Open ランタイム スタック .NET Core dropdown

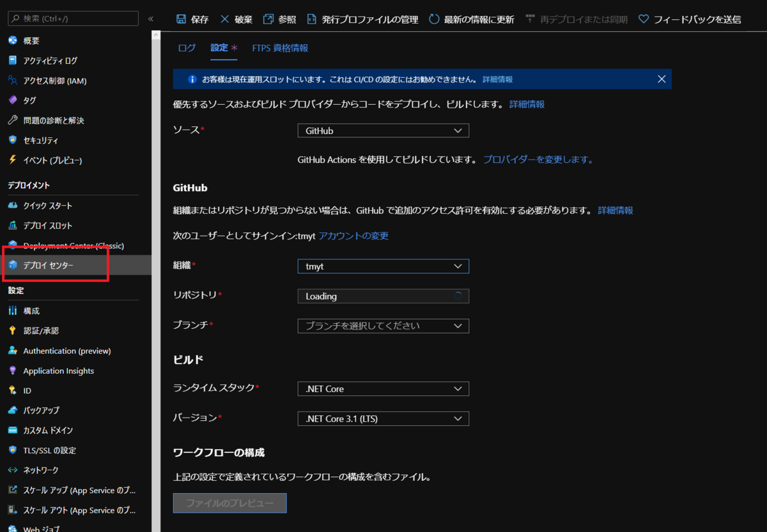pos(383,388)
